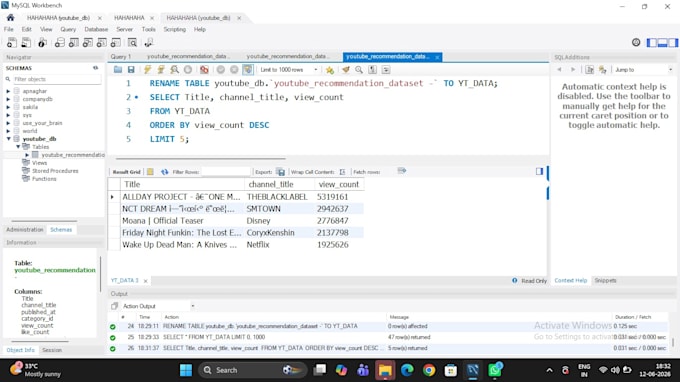Commit the current transaction icon
The height and width of the screenshot is (382, 680).
click(x=221, y=69)
